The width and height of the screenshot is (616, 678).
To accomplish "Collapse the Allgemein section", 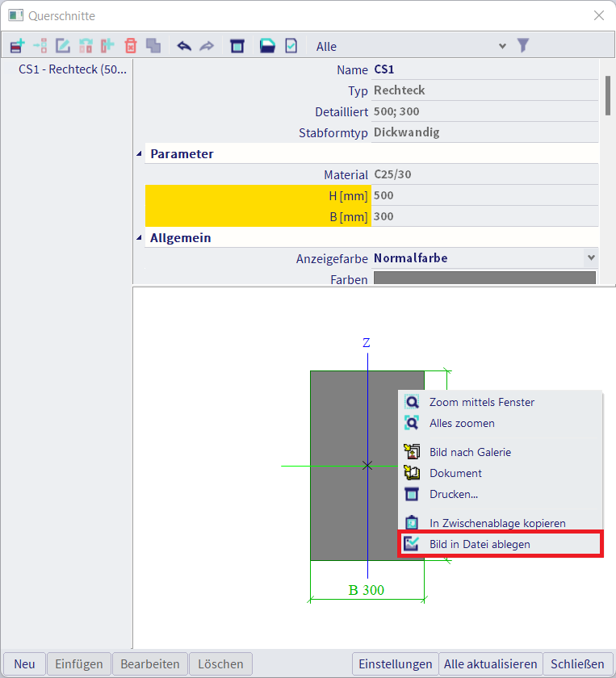I will pyautogui.click(x=140, y=237).
